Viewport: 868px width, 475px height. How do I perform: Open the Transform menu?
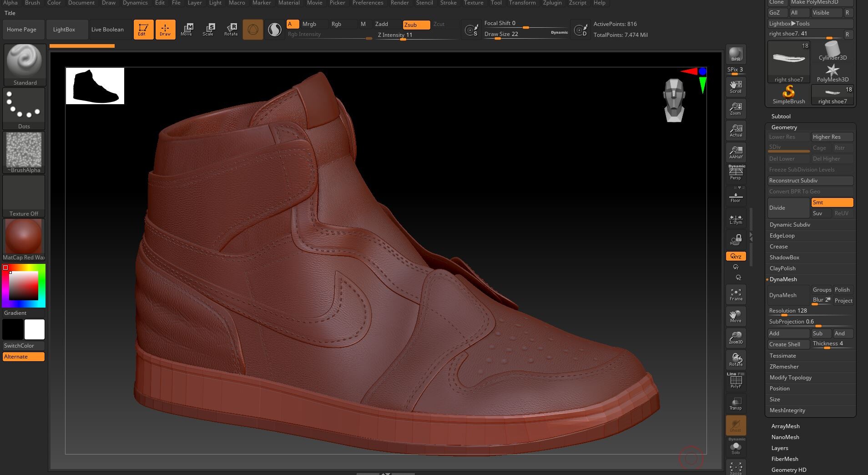pyautogui.click(x=522, y=3)
